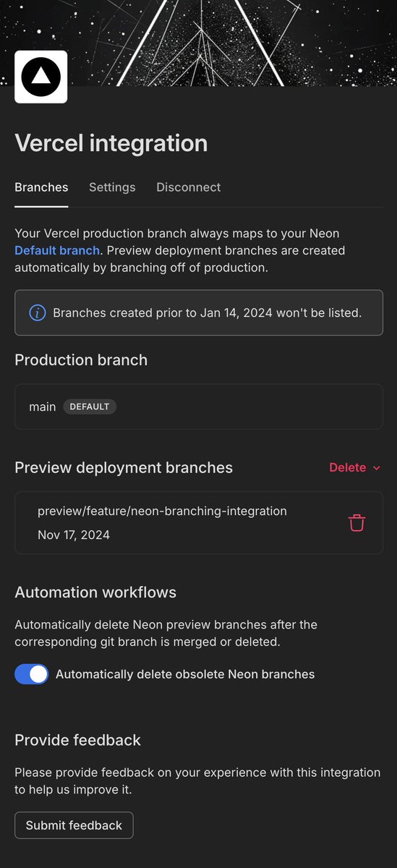
Task: Toggle Automatically delete obsolete Neon branches switch
Action: click(32, 674)
